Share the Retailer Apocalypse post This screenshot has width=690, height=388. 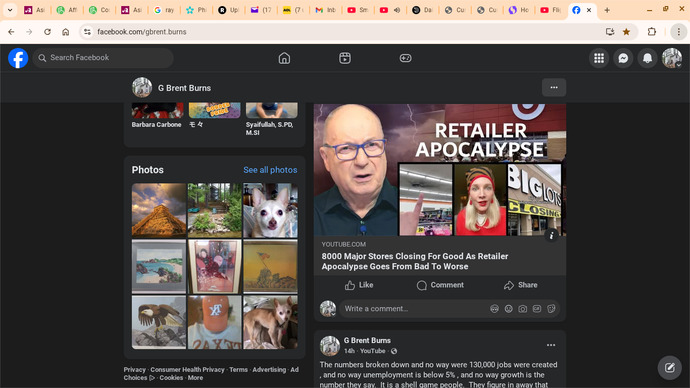coord(521,285)
